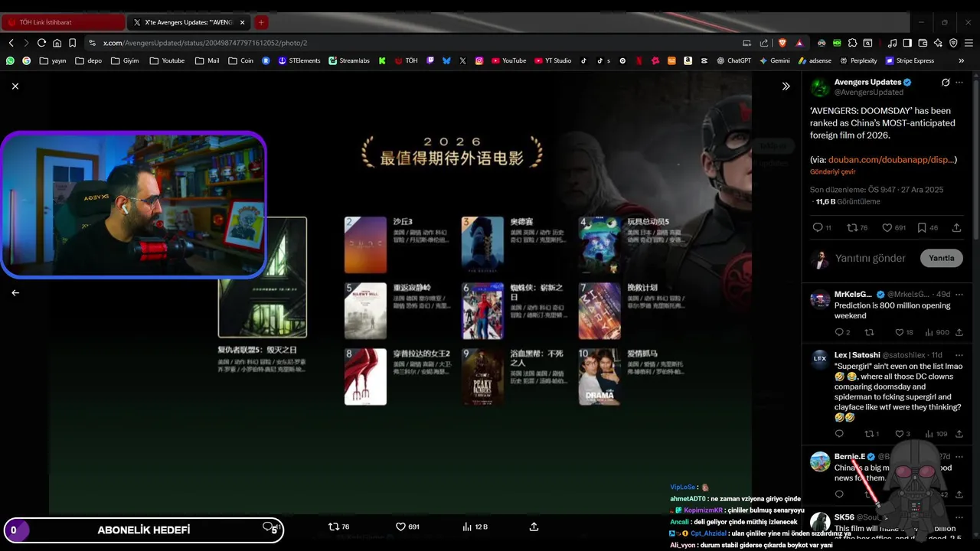
Task: Reload the current page
Action: [41, 43]
